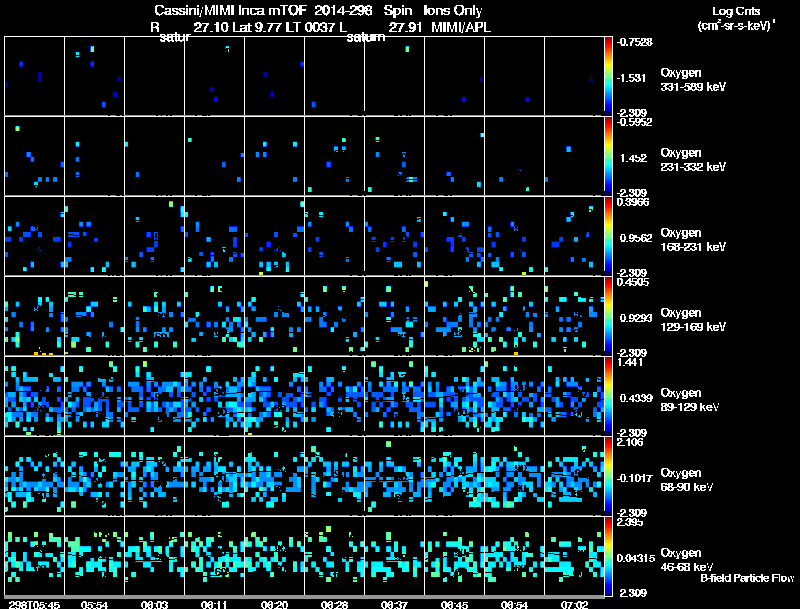Click the 06:20 time tick label
The width and height of the screenshot is (800, 609).
274,604
